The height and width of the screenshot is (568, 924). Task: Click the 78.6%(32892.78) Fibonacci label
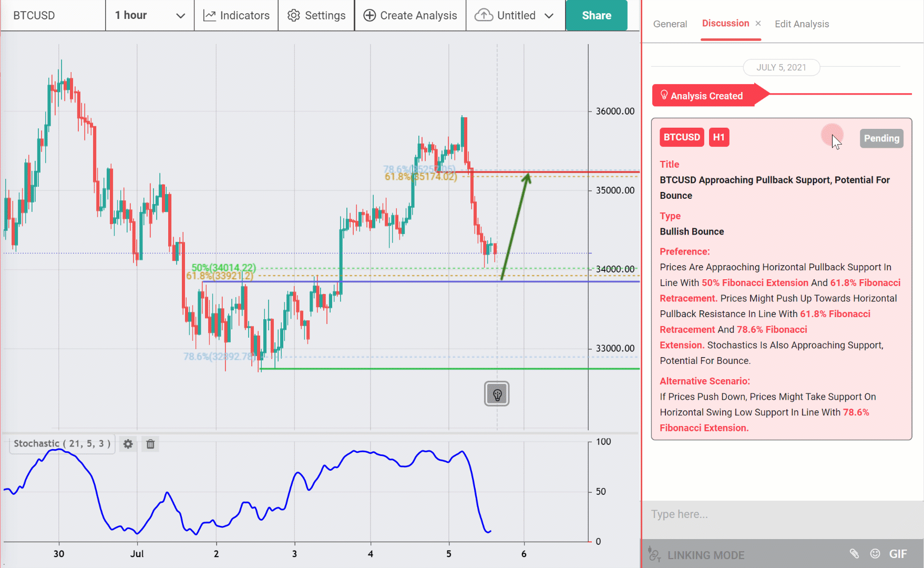(x=220, y=357)
